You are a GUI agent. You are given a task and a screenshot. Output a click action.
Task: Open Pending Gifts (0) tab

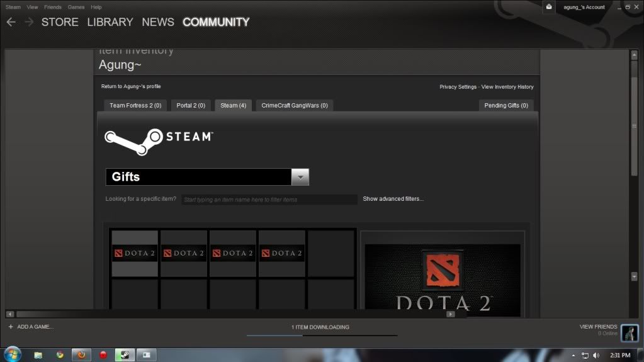pos(506,106)
